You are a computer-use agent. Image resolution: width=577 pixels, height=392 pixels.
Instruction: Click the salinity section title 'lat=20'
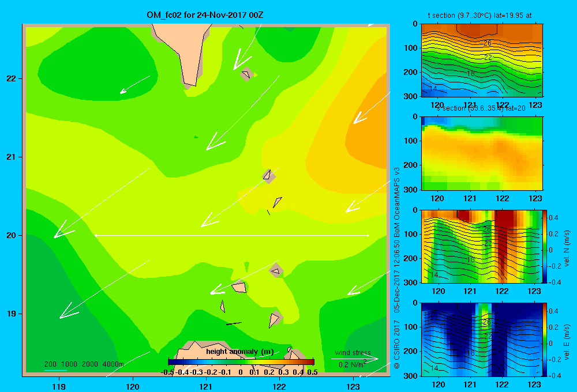click(481, 108)
